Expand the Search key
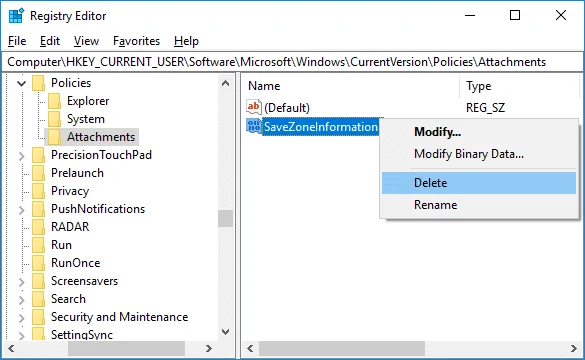The height and width of the screenshot is (360, 585). pyautogui.click(x=22, y=300)
